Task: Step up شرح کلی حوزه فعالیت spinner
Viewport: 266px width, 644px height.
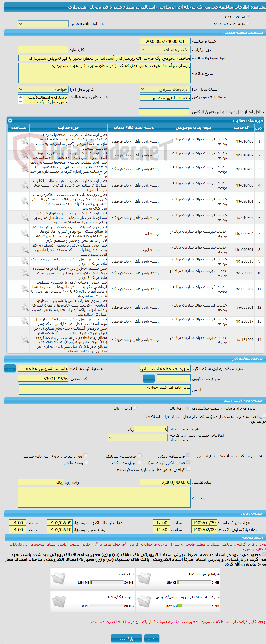Action: pyautogui.click(x=21, y=97)
